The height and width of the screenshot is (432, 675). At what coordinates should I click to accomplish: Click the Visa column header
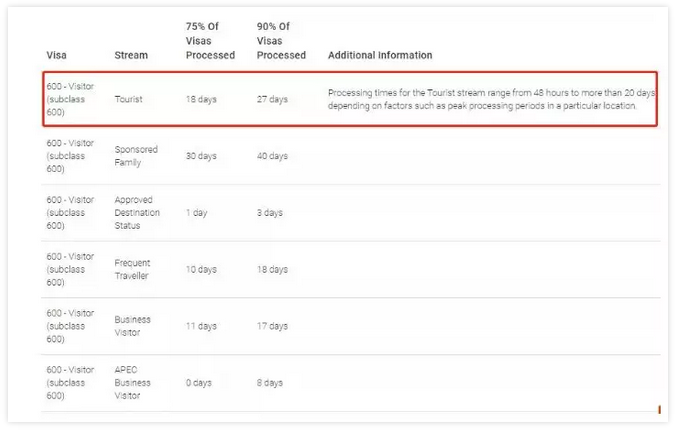click(x=56, y=56)
